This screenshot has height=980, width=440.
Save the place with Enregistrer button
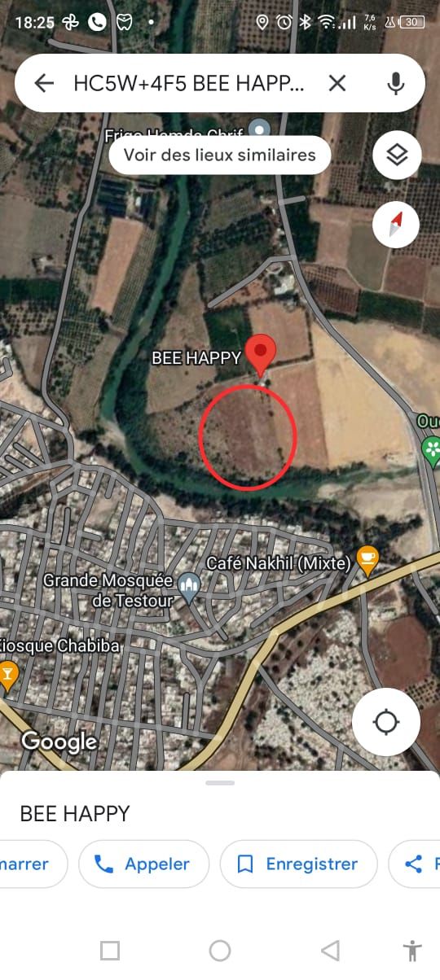(x=298, y=864)
